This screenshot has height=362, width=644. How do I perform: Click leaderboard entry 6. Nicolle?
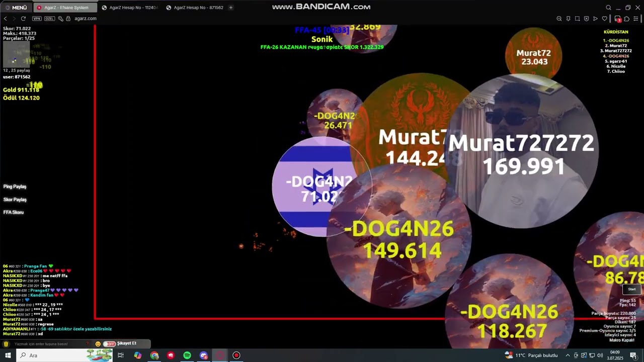point(616,66)
